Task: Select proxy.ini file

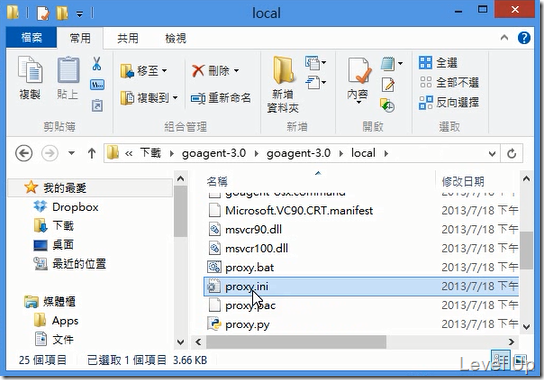Action: (362, 287)
